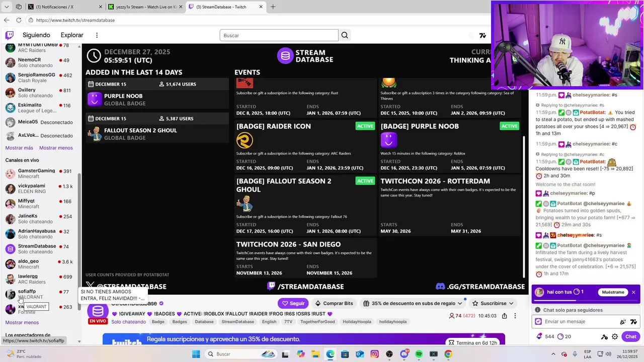Open Microsoft Edge from the taskbar
The image size is (644, 362).
coord(330,354)
